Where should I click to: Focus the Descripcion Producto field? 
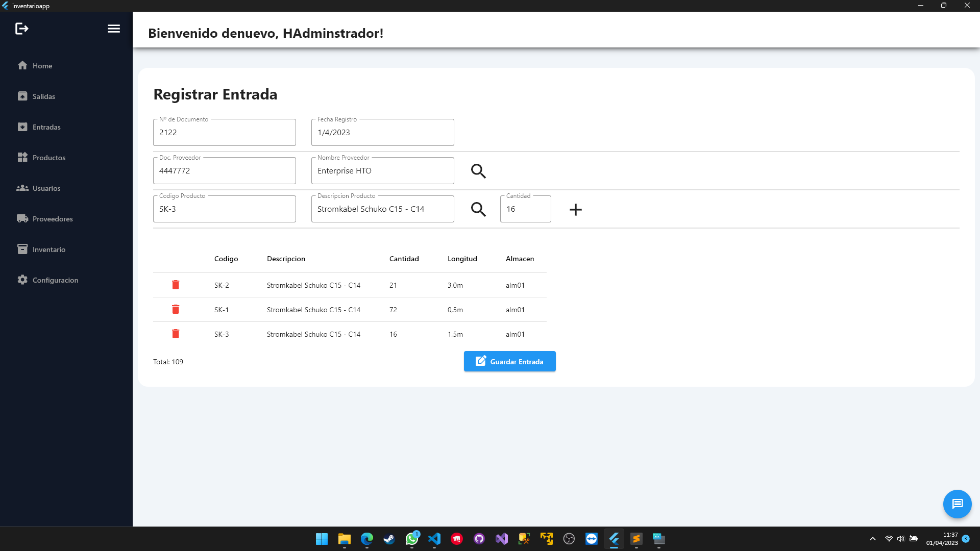tap(383, 209)
